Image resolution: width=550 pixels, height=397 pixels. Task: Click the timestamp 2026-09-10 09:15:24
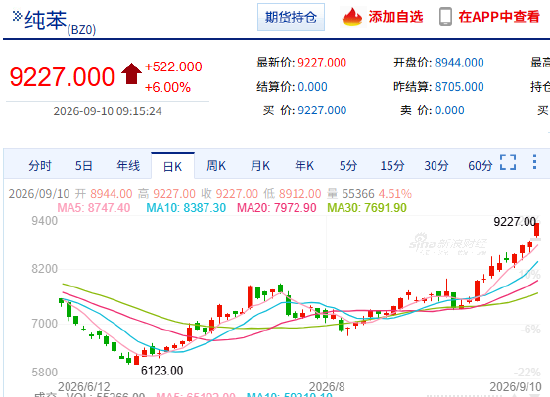click(108, 111)
